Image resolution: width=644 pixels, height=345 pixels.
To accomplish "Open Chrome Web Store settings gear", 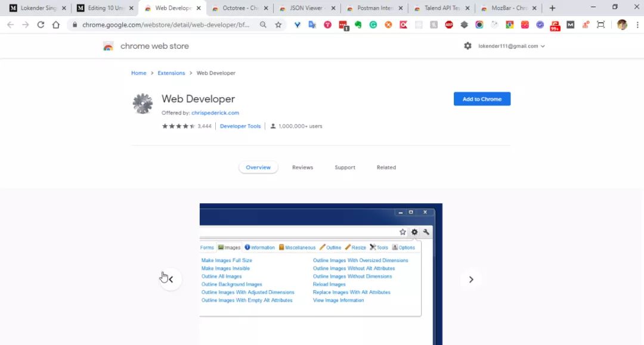I will coord(468,46).
